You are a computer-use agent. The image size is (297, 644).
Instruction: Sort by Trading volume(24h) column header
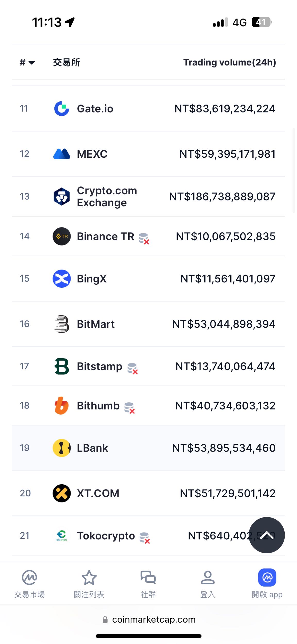pos(229,62)
